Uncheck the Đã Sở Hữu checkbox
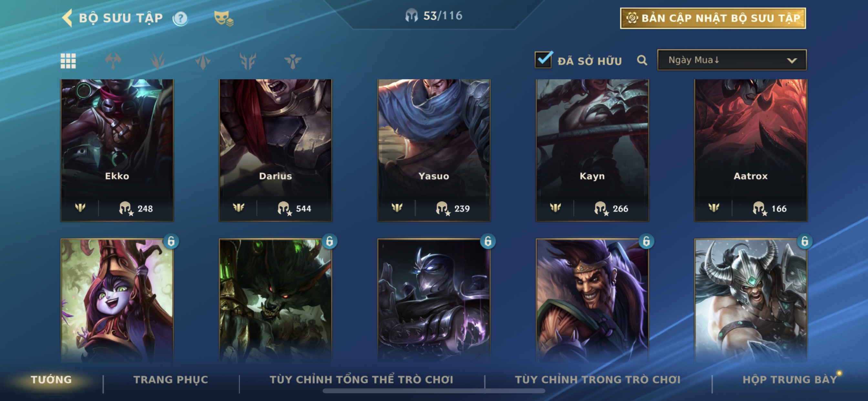Image resolution: width=868 pixels, height=401 pixels. click(543, 60)
